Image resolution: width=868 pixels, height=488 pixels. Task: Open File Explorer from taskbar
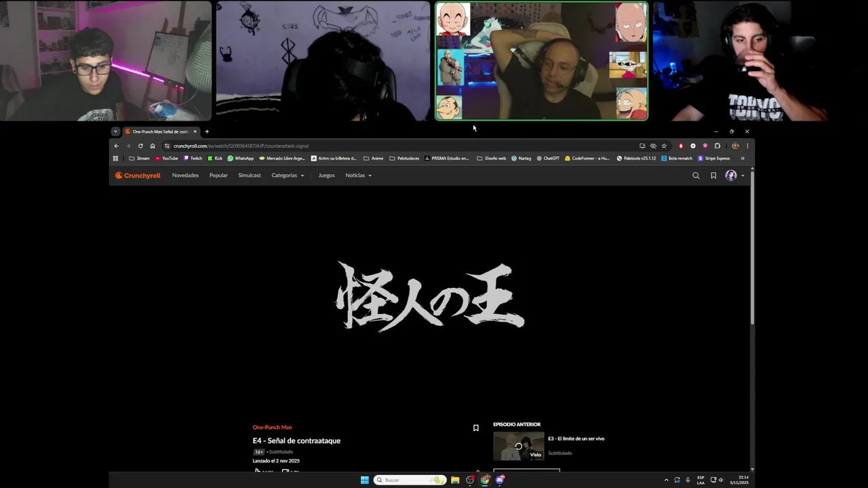455,480
